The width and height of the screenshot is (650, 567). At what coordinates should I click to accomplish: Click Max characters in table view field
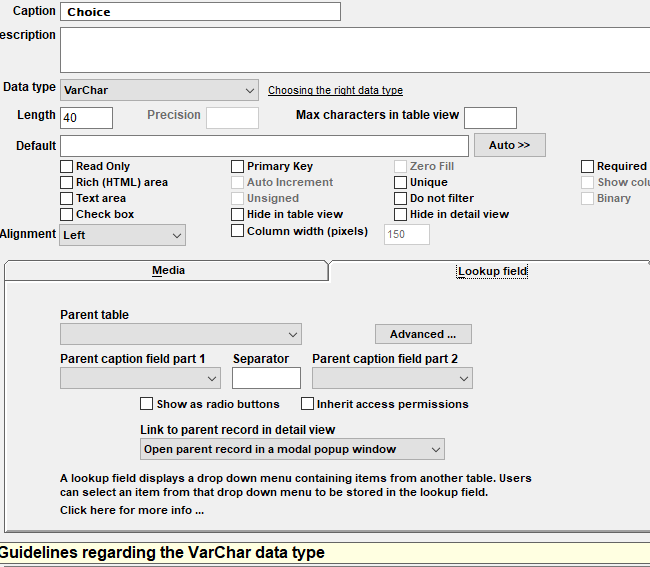490,118
